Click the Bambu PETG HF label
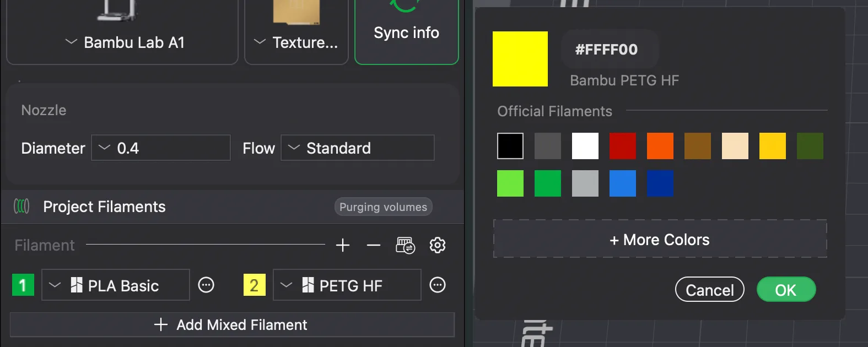The image size is (868, 347). [624, 80]
